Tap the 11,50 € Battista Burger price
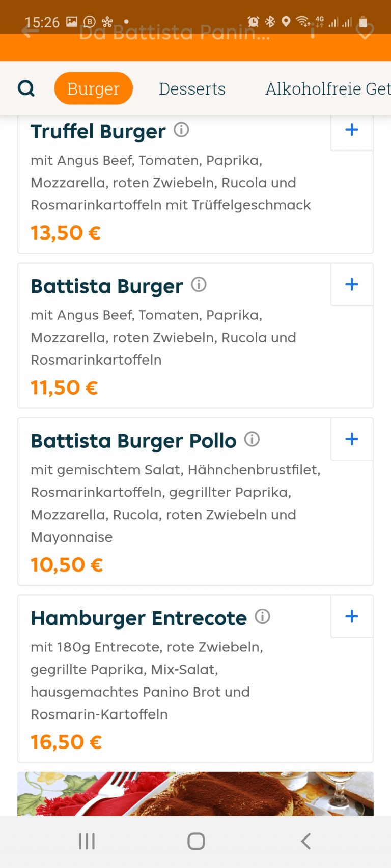The width and height of the screenshot is (391, 868). point(64,387)
